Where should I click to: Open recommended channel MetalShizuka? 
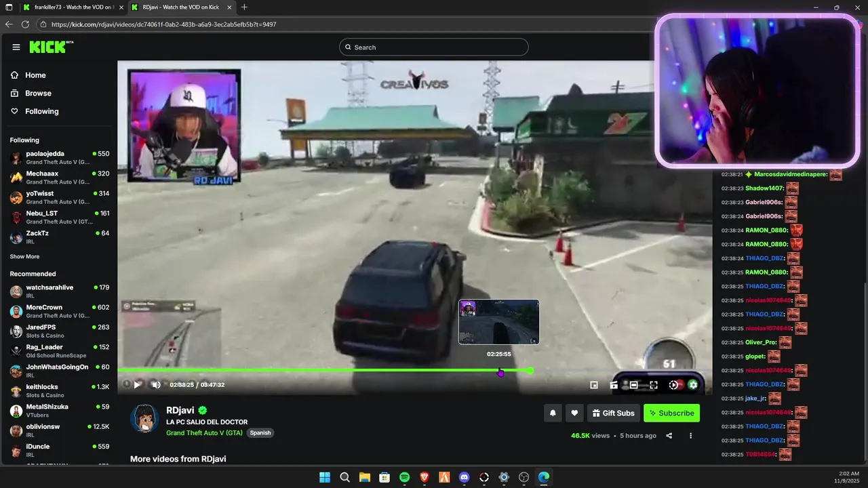(60, 411)
